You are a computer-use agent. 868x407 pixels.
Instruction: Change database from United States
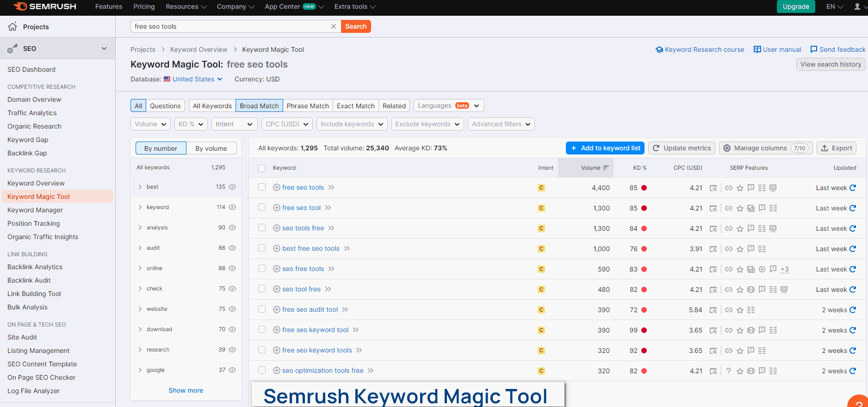(x=193, y=79)
